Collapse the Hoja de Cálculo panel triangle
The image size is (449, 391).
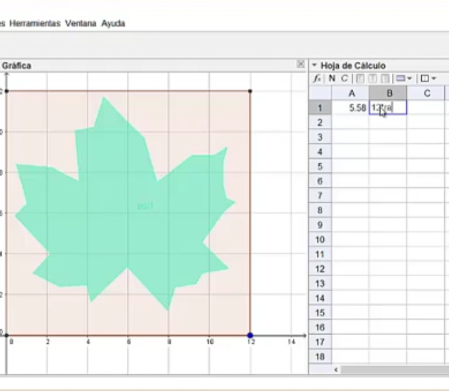pos(314,65)
